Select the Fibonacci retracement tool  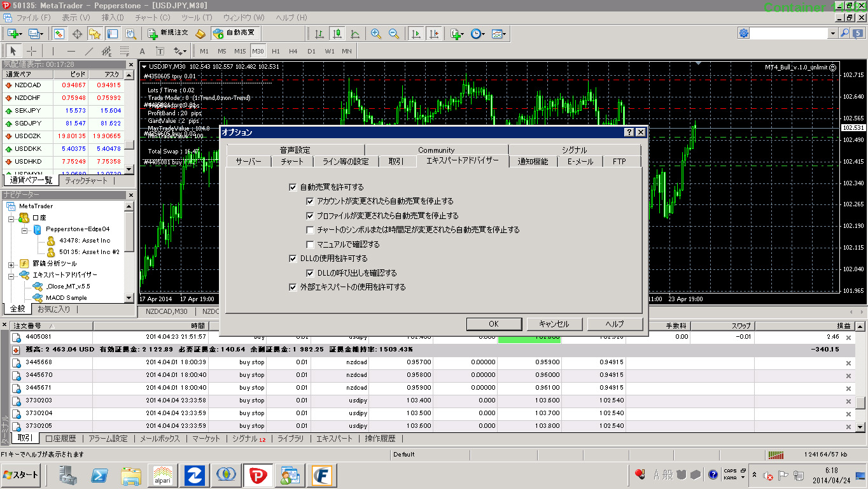(x=125, y=51)
